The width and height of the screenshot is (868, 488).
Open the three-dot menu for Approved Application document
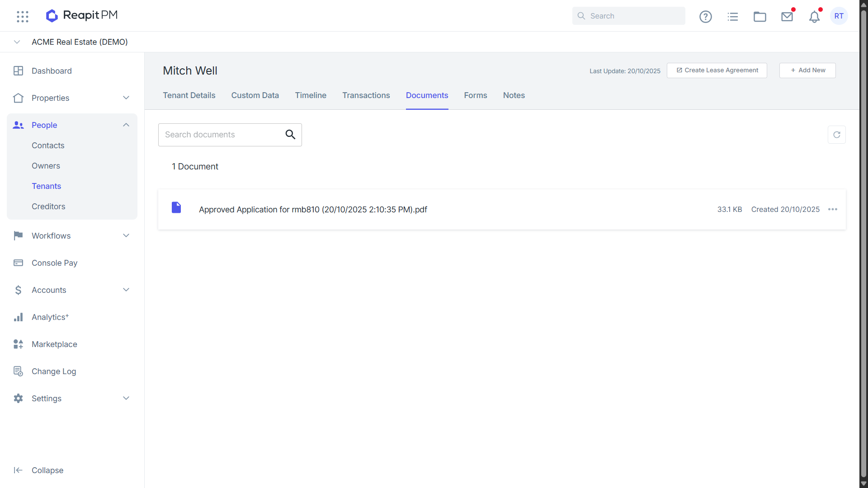[x=833, y=210]
